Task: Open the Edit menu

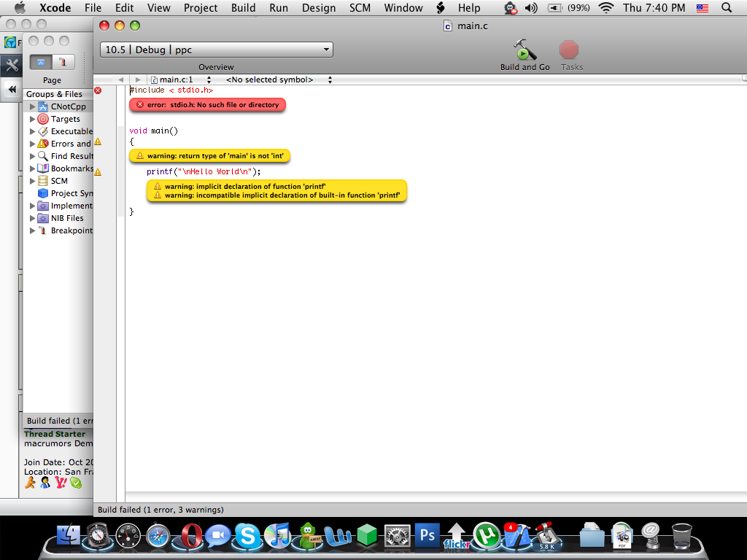Action: click(124, 7)
